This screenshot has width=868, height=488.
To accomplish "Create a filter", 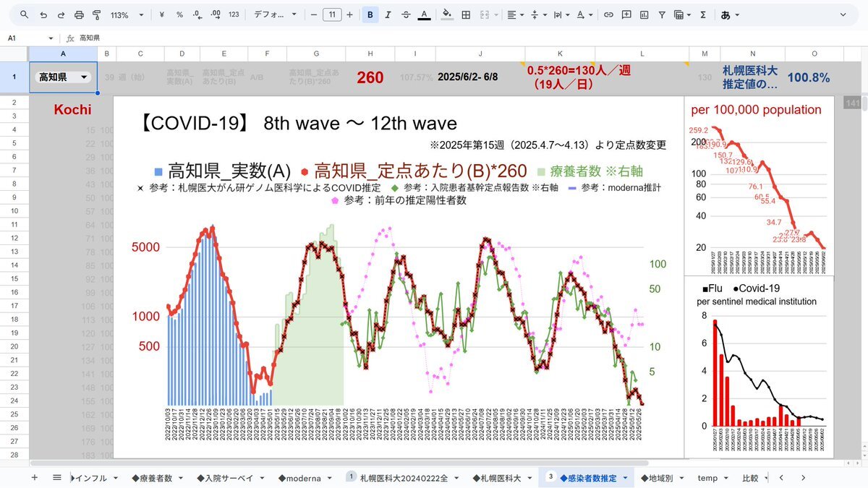I will point(661,14).
